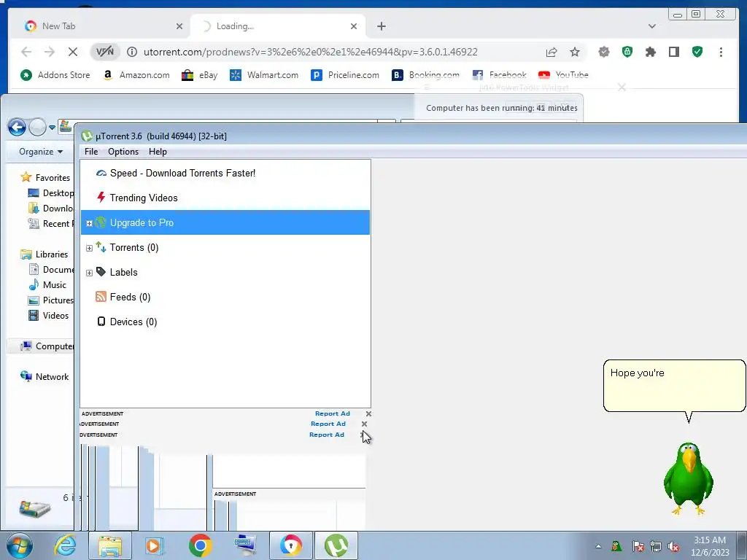The image size is (747, 560).
Task: Open Organize dropdown in Explorer window
Action: (41, 152)
